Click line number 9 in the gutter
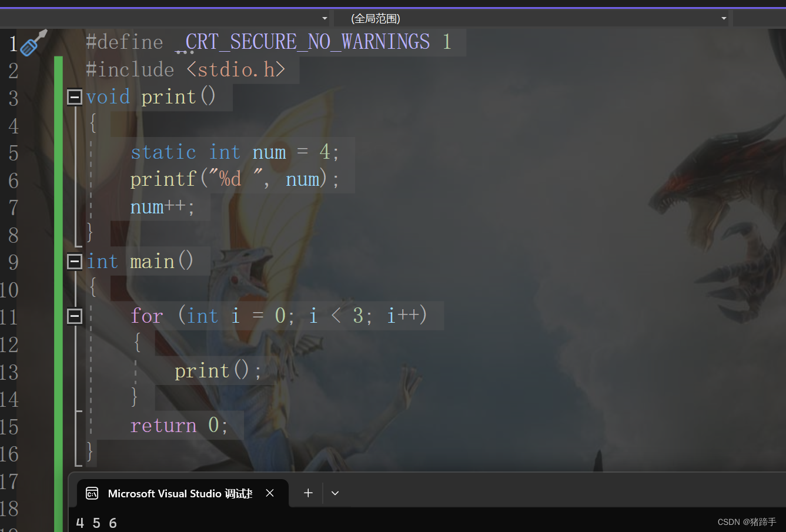 tap(13, 262)
